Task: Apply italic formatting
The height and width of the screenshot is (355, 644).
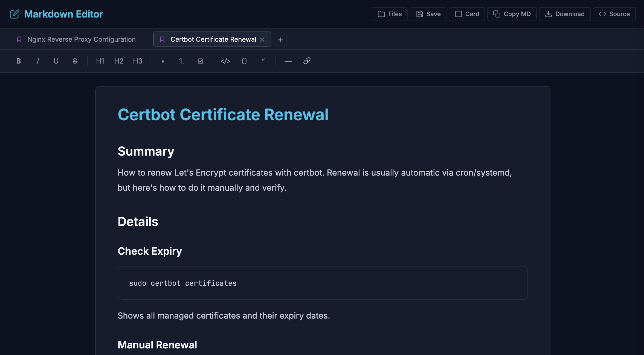Action: (38, 61)
